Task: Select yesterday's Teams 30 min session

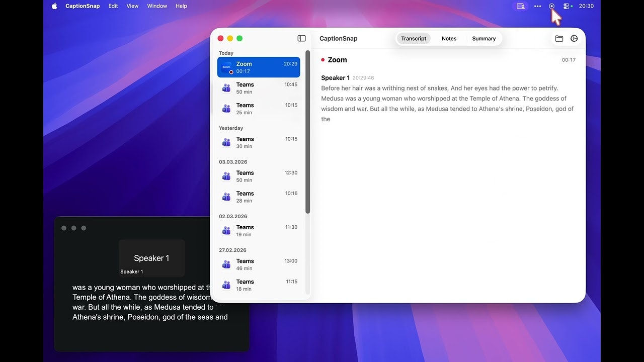Action: [259, 142]
